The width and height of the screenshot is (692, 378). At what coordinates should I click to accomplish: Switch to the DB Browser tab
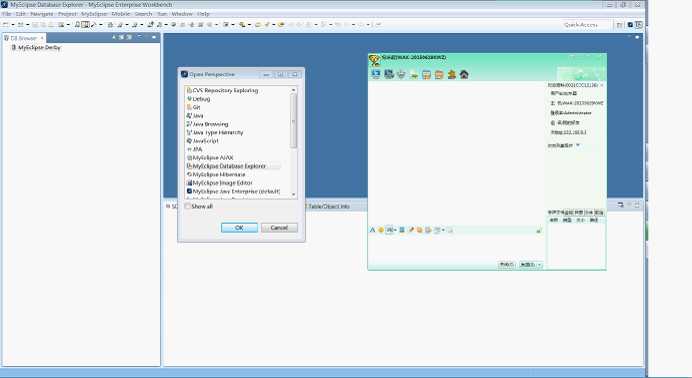pos(23,38)
